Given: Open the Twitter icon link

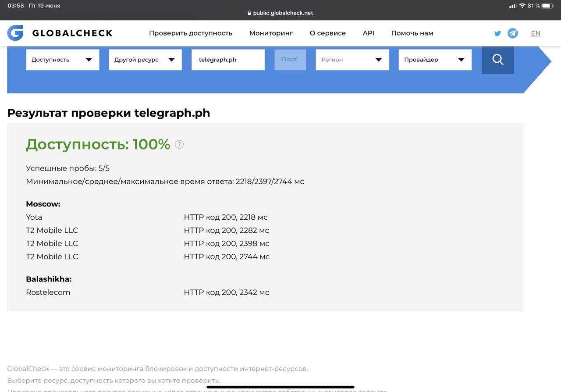Looking at the screenshot, I should tap(497, 33).
